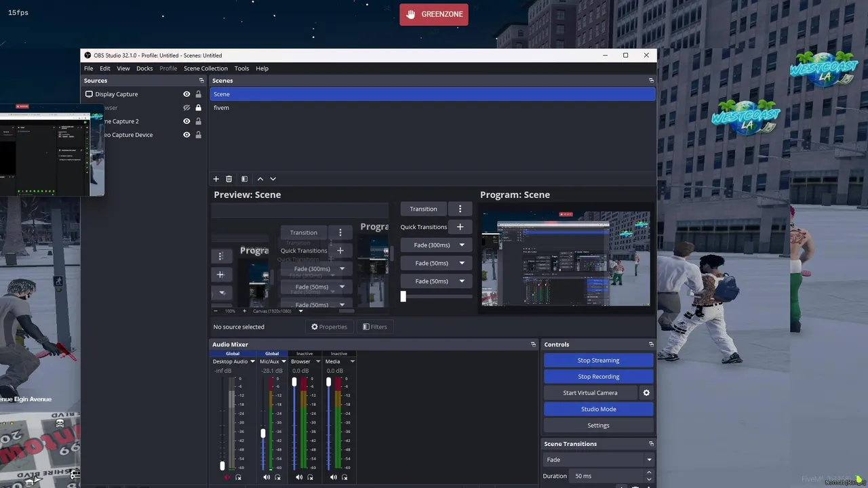Mute the Media audio speaker icon
868x488 pixels.
(333, 477)
